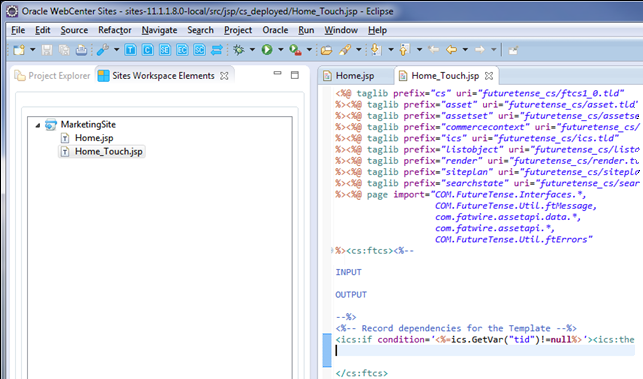Open the New wizard dropdown arrow
The width and height of the screenshot is (643, 379).
(x=33, y=50)
